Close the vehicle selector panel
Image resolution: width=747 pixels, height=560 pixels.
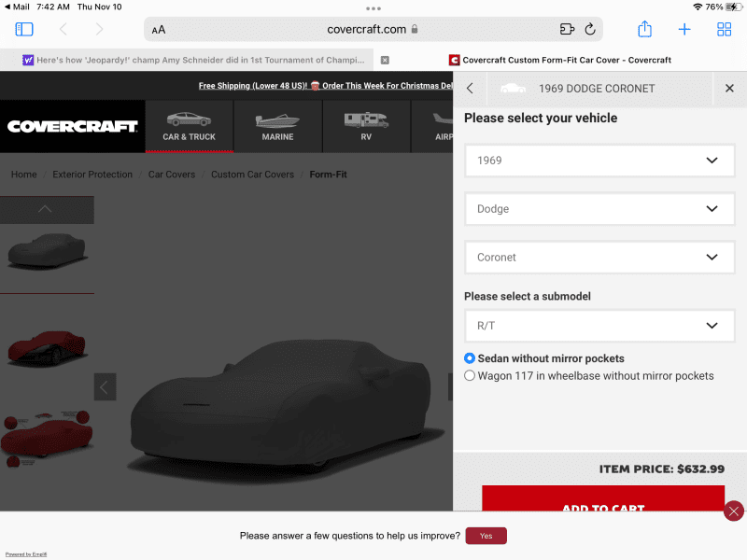(729, 88)
